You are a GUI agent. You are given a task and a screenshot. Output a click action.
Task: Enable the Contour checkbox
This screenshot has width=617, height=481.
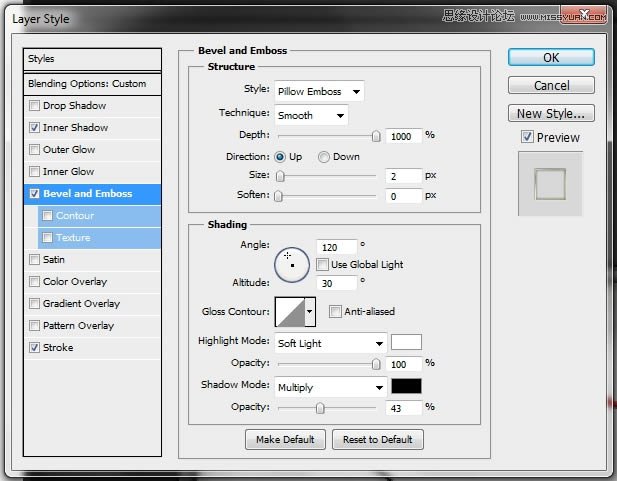tap(48, 216)
